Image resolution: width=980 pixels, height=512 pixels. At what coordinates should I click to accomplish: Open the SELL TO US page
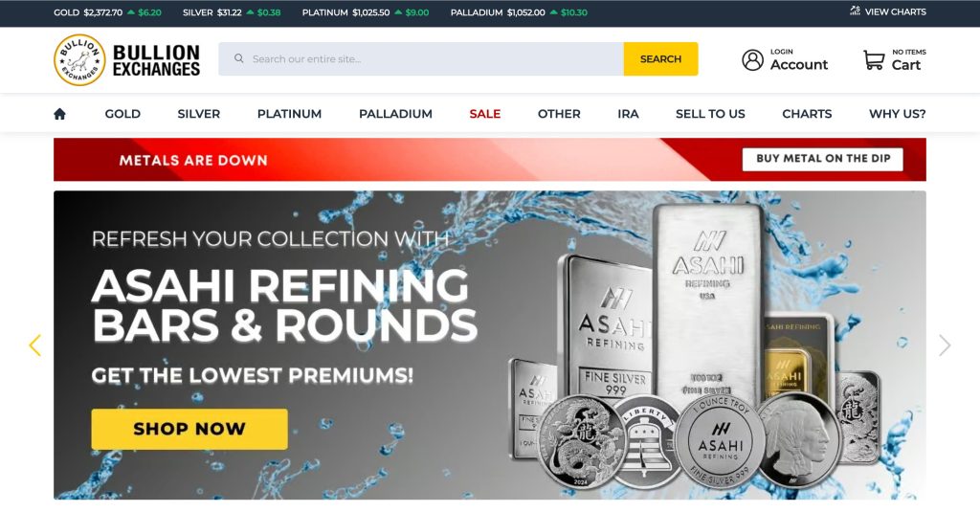[x=710, y=114]
